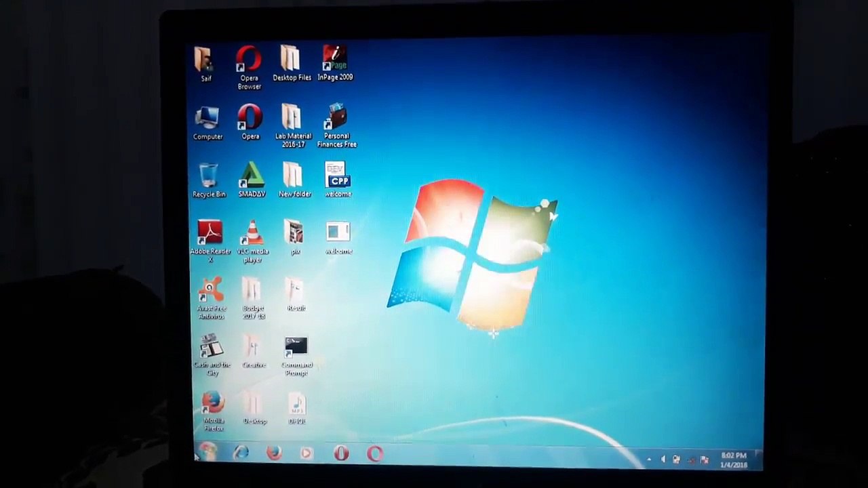Viewport: 868px width, 488px height.
Task: Open the Creative folder
Action: click(254, 351)
